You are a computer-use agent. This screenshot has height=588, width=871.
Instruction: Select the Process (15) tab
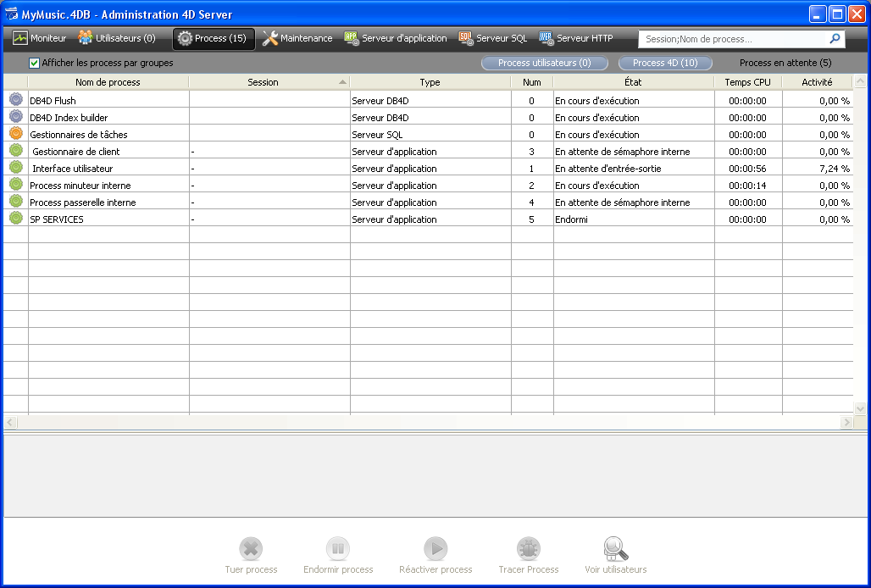[214, 38]
